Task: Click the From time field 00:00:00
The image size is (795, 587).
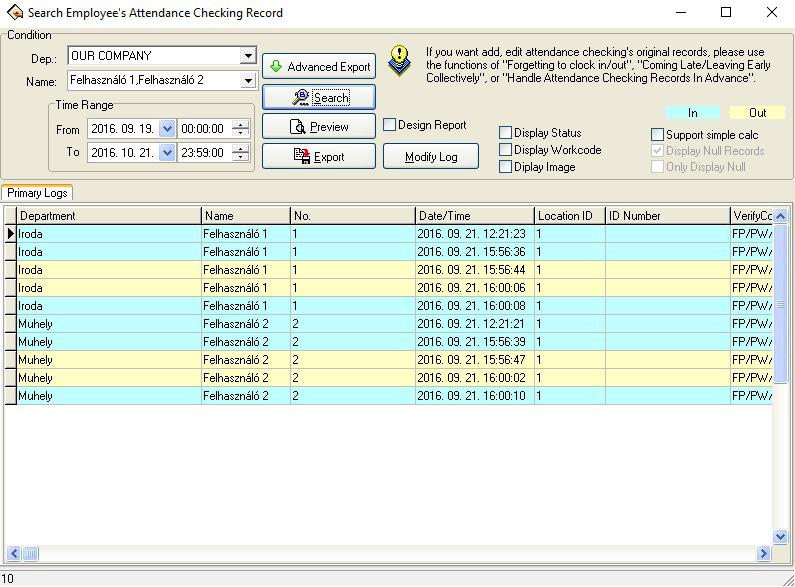Action: (204, 129)
